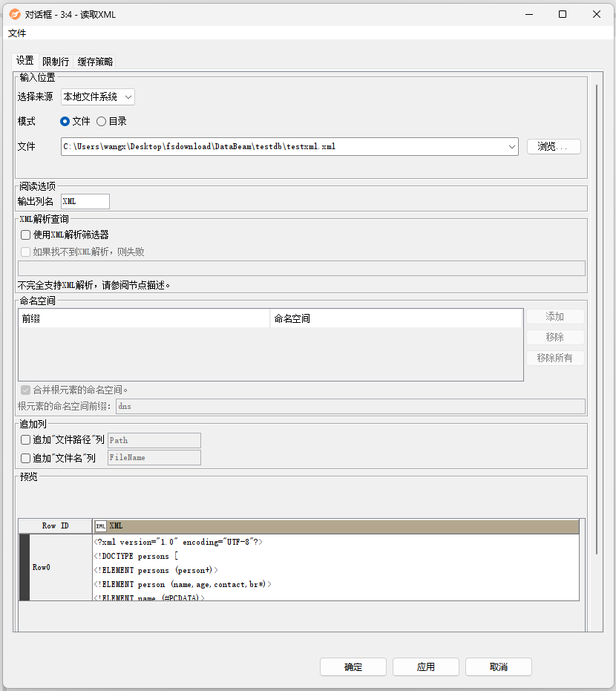This screenshot has width=616, height=691.
Task: Expand the file path history dropdown arrow
Action: click(x=512, y=147)
